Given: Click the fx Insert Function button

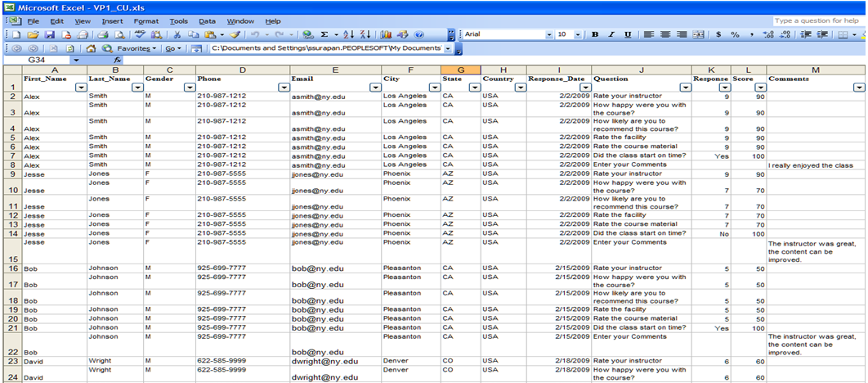Looking at the screenshot, I should click(118, 59).
